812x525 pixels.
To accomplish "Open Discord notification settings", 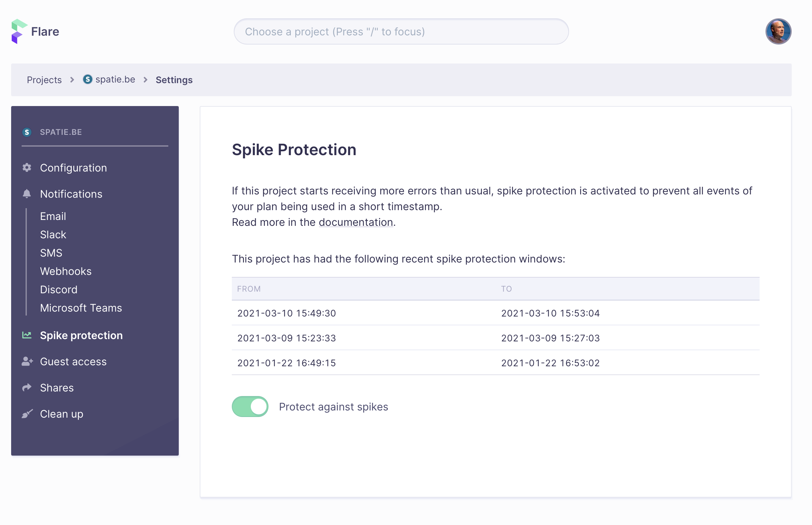I will [59, 290].
